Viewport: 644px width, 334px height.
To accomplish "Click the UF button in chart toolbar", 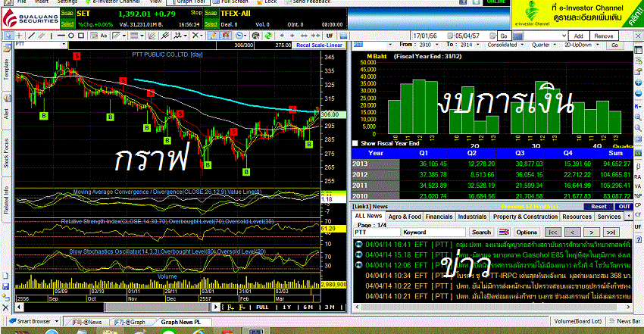I will pos(330,36).
